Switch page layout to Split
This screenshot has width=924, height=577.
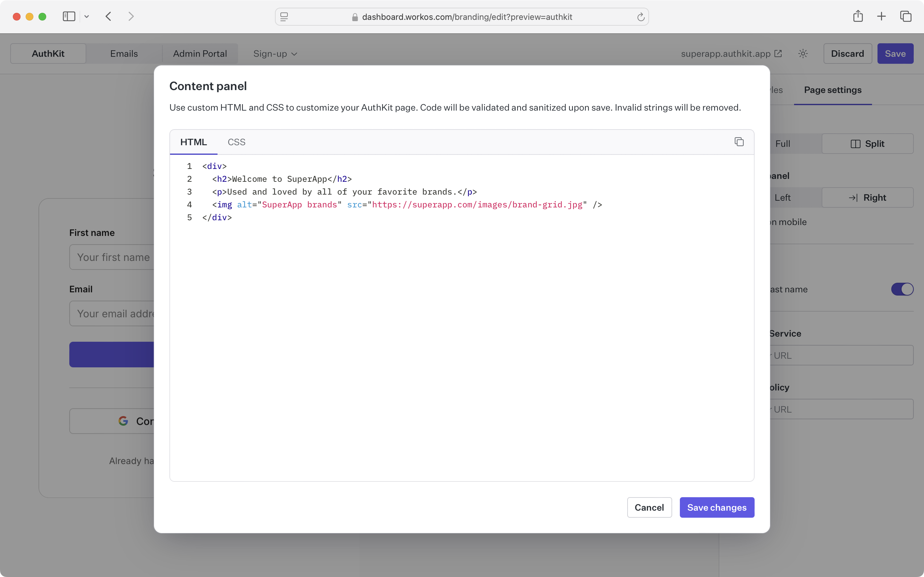click(x=868, y=144)
